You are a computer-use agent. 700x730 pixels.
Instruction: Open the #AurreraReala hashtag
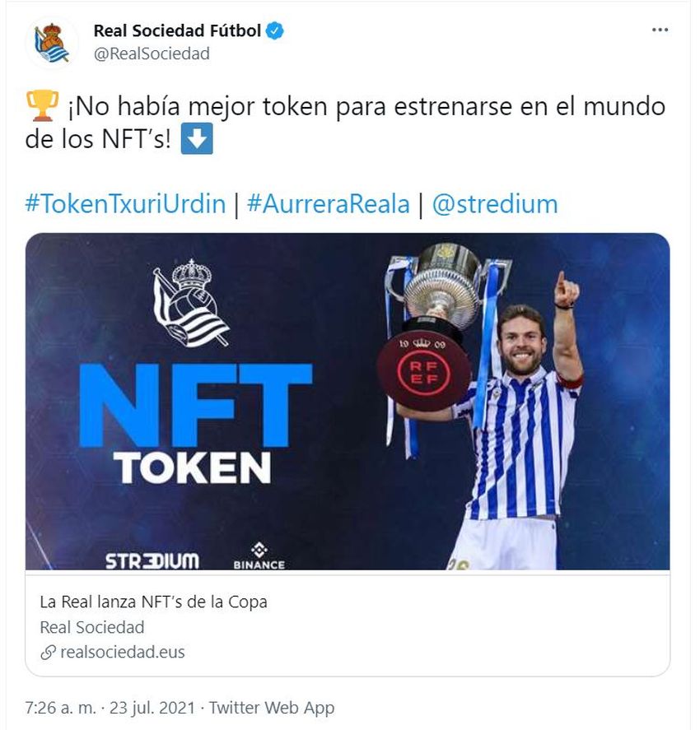pyautogui.click(x=329, y=204)
